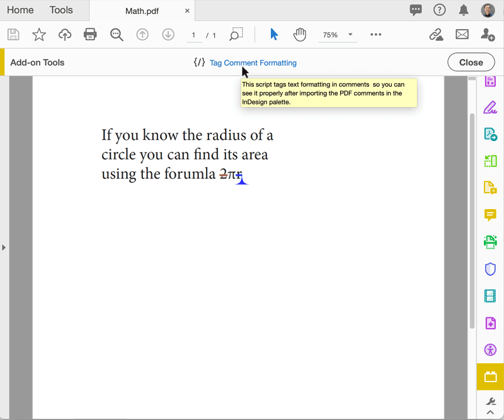
Task: Open the Protect shield tool in sidebar
Action: click(490, 269)
